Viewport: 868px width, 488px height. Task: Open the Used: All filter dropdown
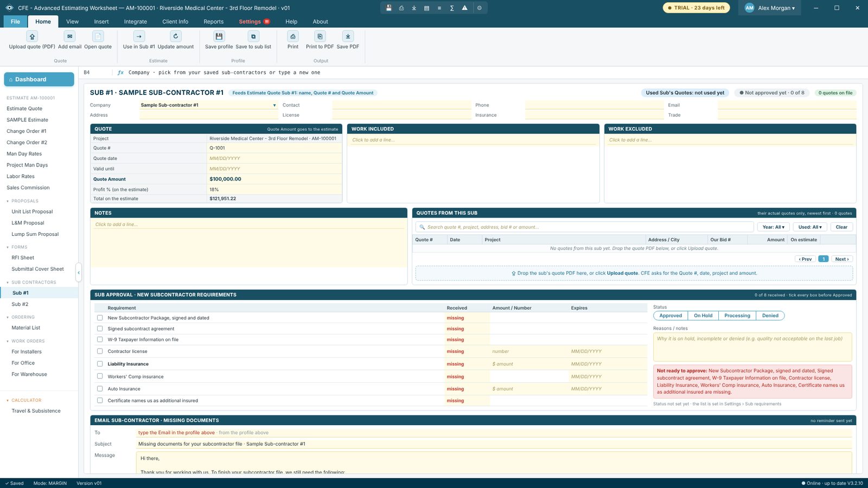click(x=810, y=227)
